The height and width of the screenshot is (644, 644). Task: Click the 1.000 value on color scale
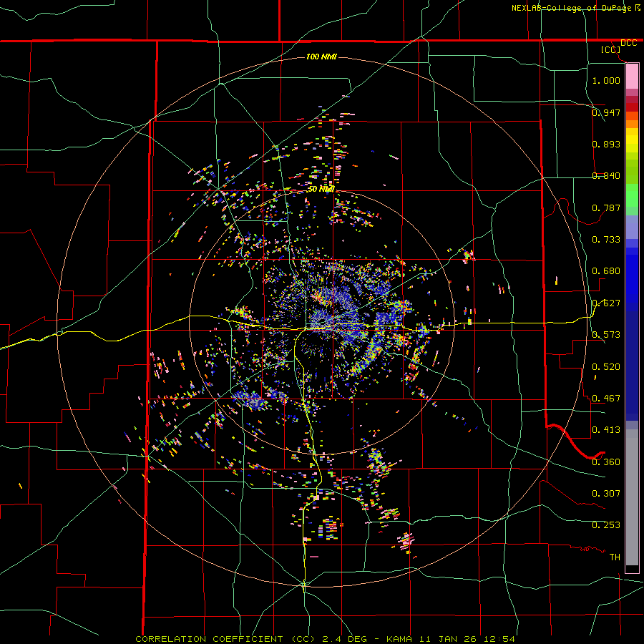tap(606, 80)
